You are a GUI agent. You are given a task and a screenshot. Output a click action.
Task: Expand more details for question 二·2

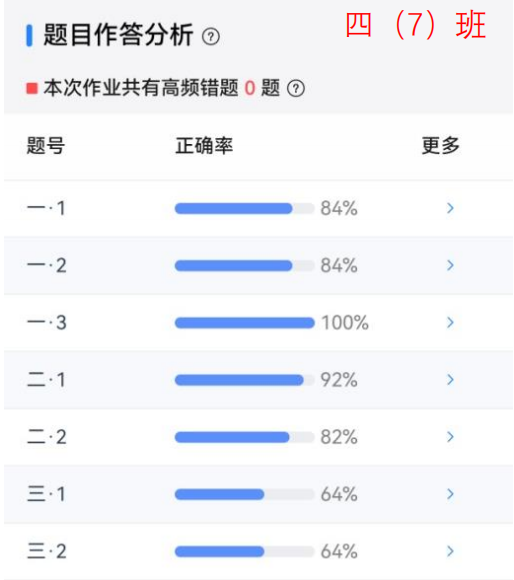coord(450,437)
